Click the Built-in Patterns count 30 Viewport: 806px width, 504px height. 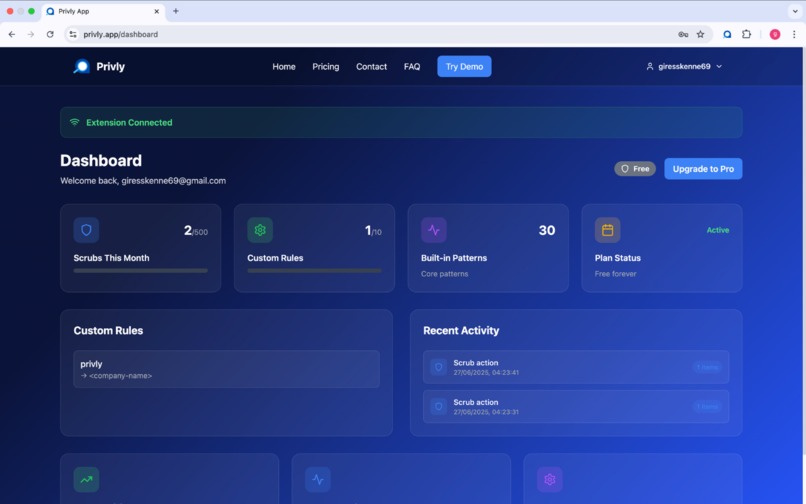click(x=547, y=230)
